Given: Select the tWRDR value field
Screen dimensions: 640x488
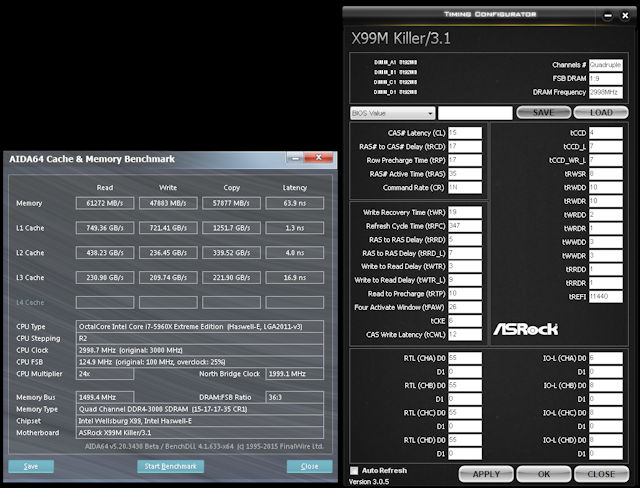Looking at the screenshot, I should (606, 228).
